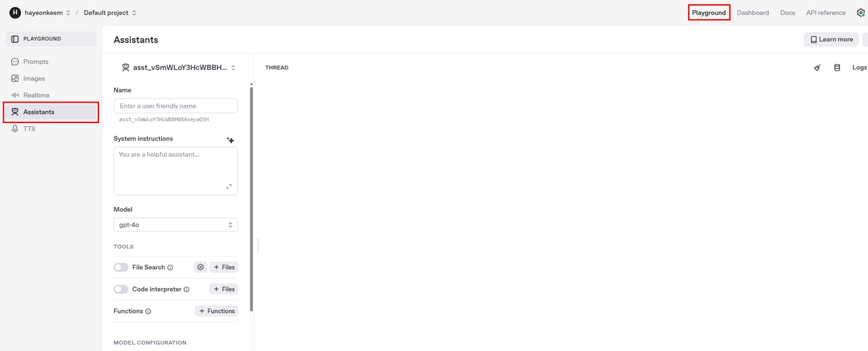Screen dimensions: 868x351
Task: Go to the Docs tab
Action: pos(787,13)
